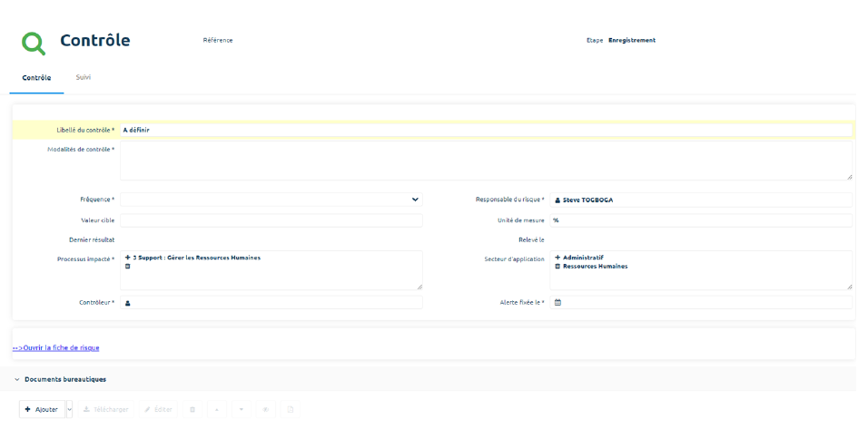This screenshot has height=439, width=868.
Task: Click the trash icon in Processus impacté
Action: [x=128, y=266]
